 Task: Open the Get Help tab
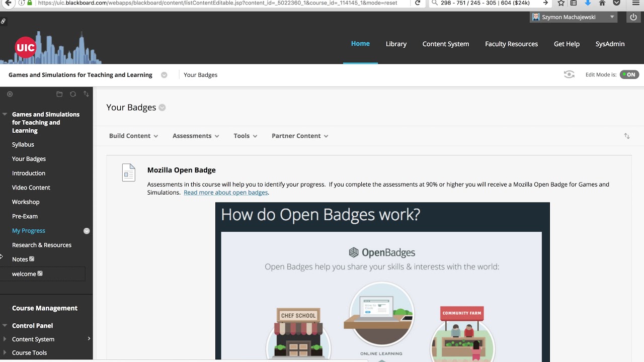pyautogui.click(x=567, y=44)
